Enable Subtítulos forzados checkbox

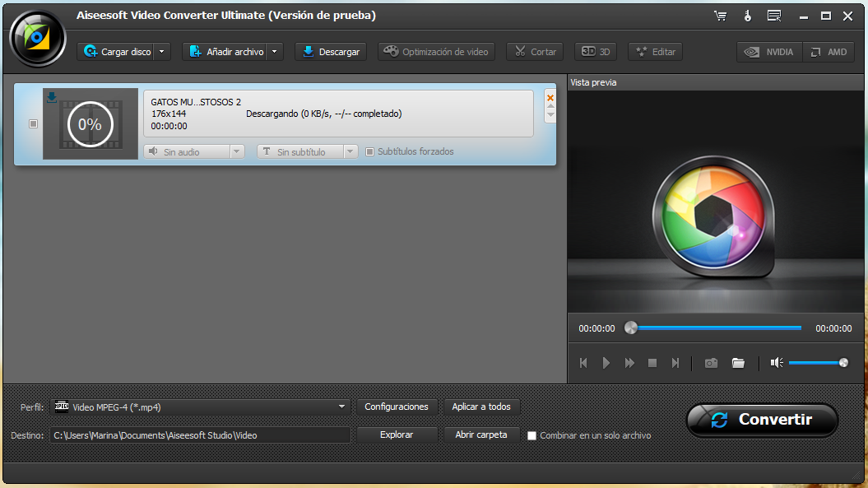[x=369, y=151]
